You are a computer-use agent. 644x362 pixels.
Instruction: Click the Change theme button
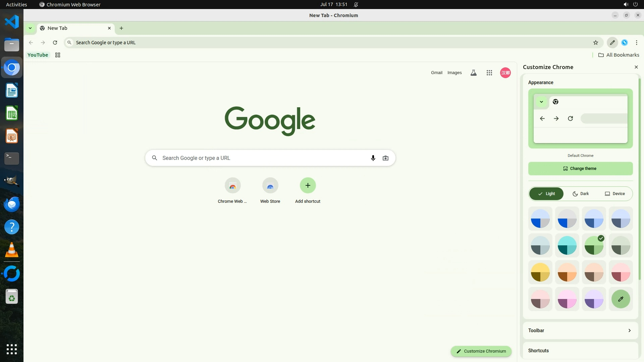(580, 169)
